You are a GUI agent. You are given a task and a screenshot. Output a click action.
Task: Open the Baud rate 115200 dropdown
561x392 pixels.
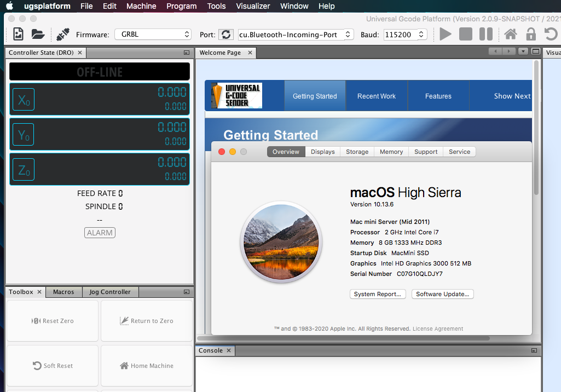click(x=405, y=34)
